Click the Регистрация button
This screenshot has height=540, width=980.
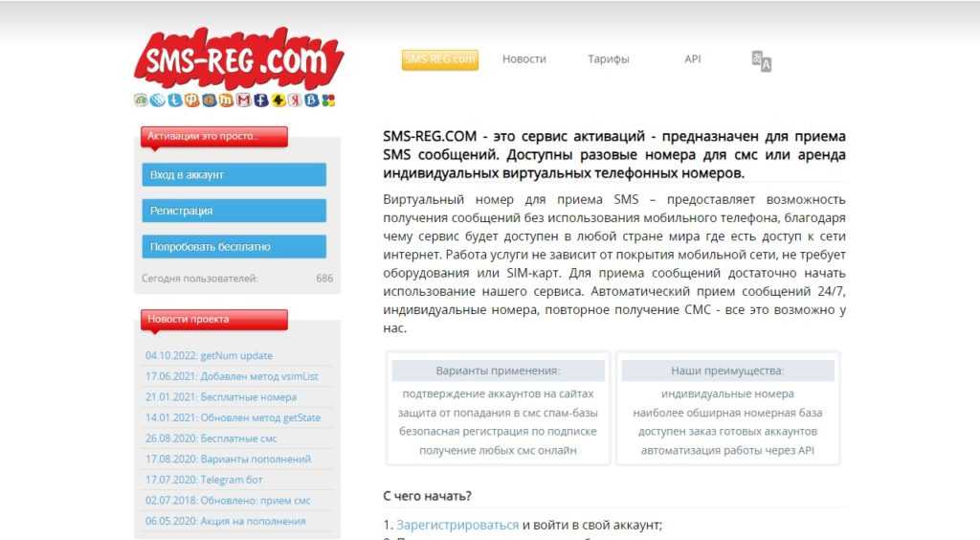[234, 211]
